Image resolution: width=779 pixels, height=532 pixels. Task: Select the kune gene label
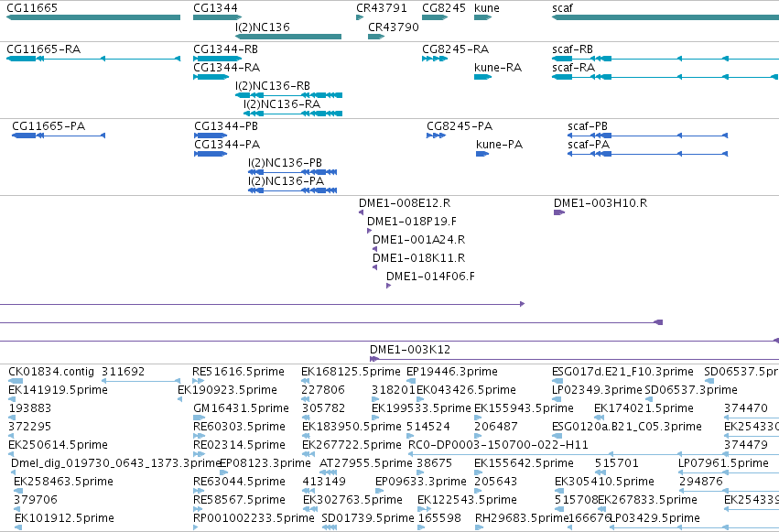487,8
